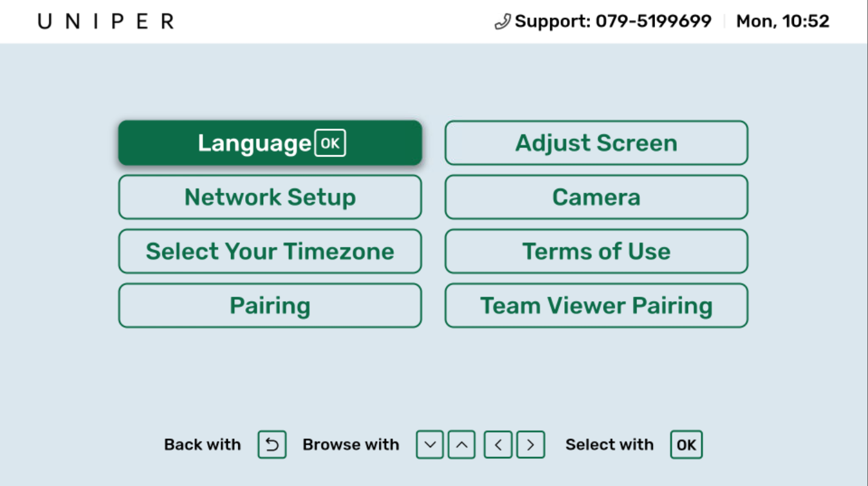Screen dimensions: 868x486
Task: Click the OK badge inside Language button
Action: [330, 143]
